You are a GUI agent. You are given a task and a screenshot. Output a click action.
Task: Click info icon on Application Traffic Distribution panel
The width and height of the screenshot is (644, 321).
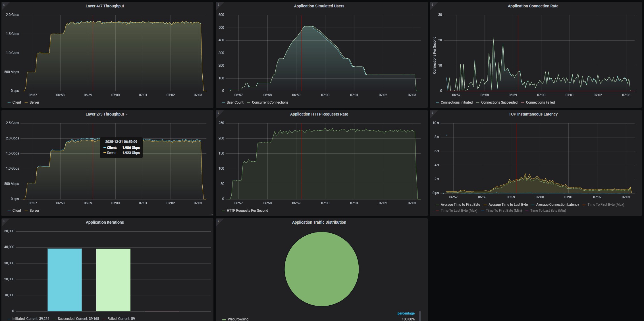click(218, 221)
